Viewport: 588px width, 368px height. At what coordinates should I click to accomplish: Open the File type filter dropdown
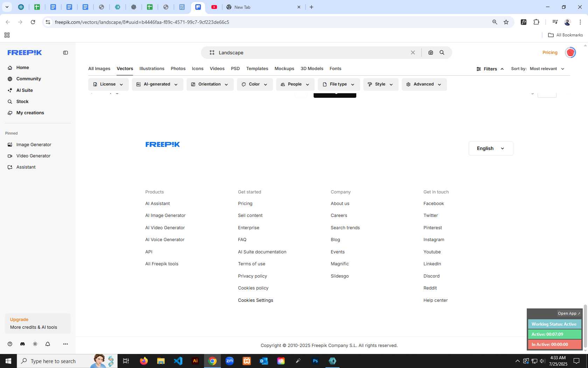[x=339, y=84]
